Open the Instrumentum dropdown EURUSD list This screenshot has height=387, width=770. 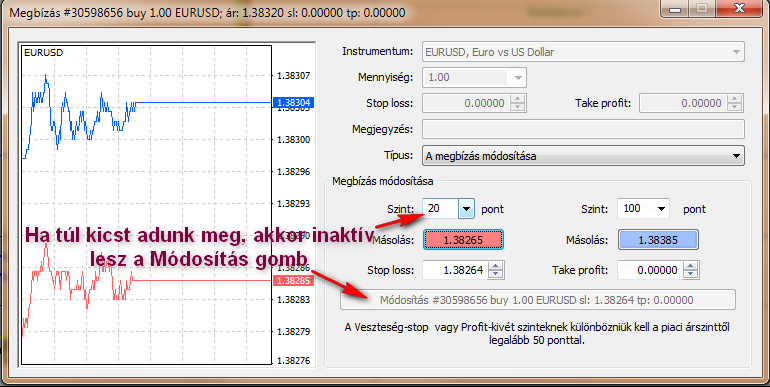coord(583,52)
